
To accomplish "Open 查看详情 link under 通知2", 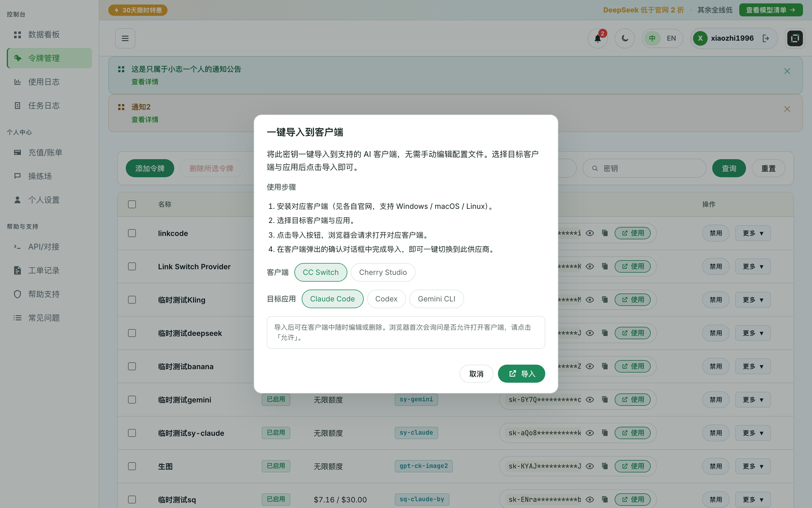I will 145,120.
